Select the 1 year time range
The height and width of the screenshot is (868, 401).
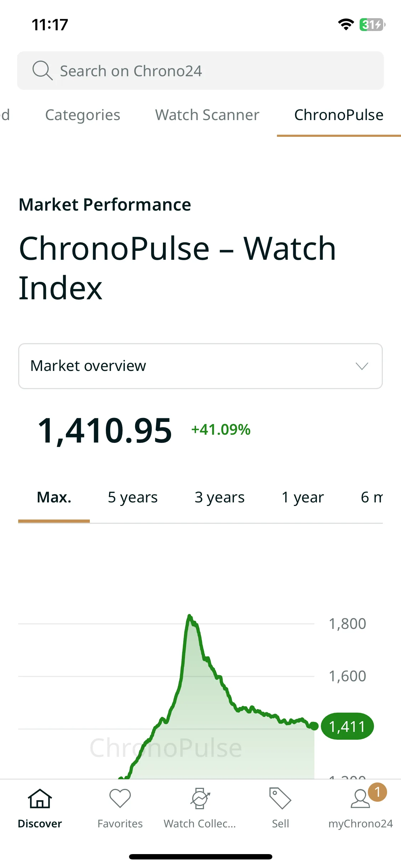click(x=303, y=497)
